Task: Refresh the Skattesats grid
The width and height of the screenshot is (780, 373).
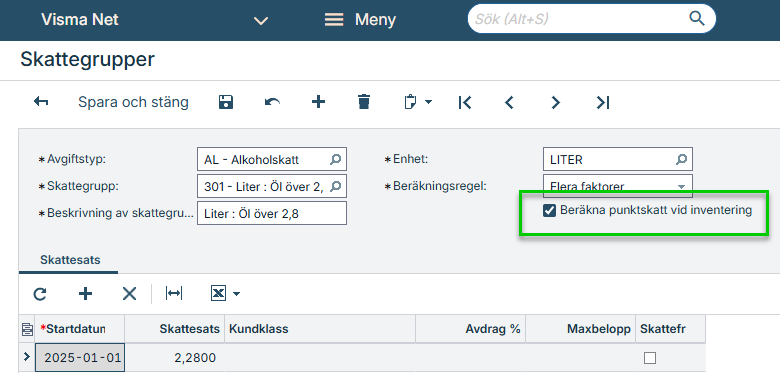Action: coord(40,294)
